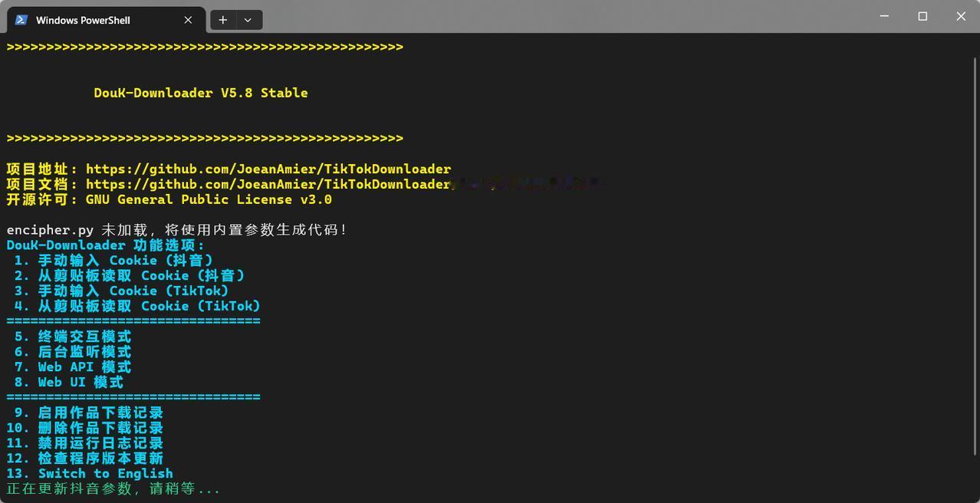Click option 3 手动输入 Cookie (TikTok)
Viewport: 980px width, 503px height.
click(121, 291)
